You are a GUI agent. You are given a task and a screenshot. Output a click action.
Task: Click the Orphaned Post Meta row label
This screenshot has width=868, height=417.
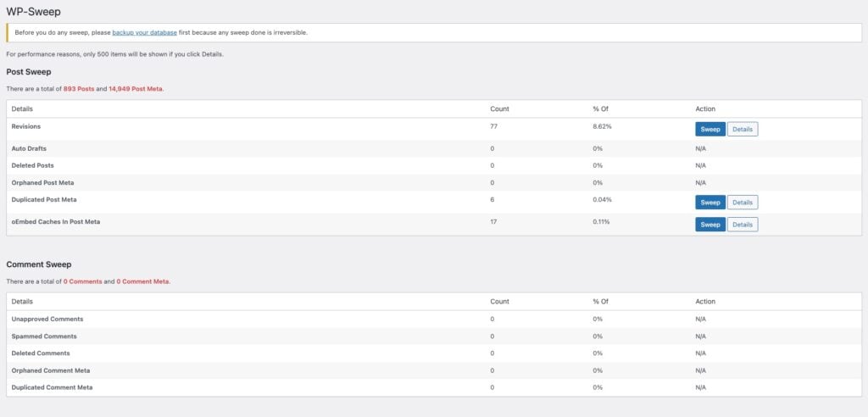[x=42, y=182]
